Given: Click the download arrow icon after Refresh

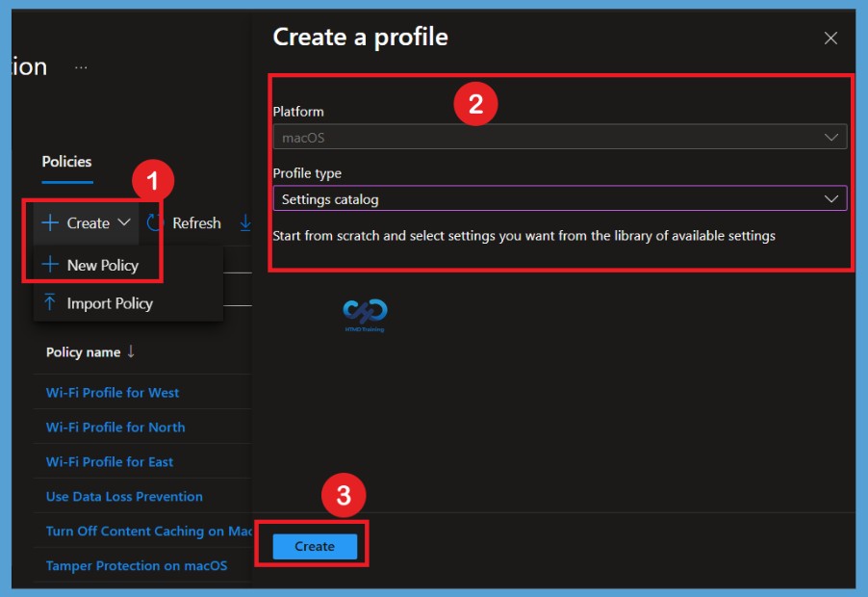Looking at the screenshot, I should pos(245,223).
